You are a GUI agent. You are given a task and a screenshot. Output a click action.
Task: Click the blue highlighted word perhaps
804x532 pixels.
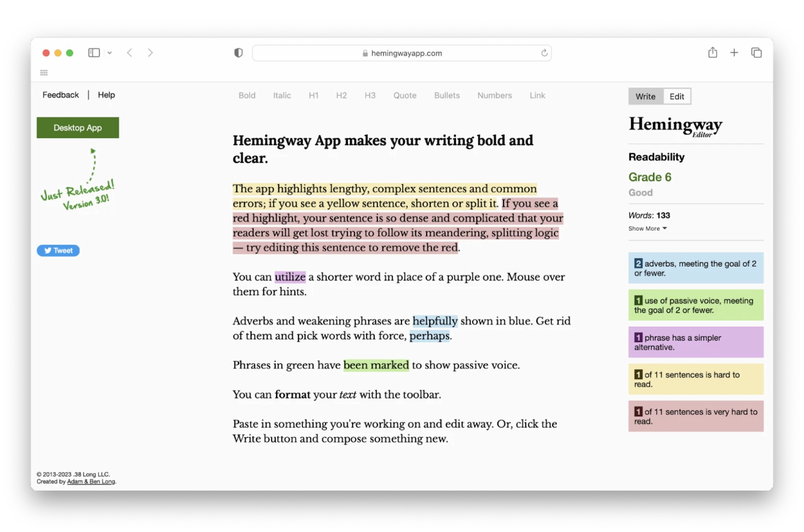[x=429, y=336]
